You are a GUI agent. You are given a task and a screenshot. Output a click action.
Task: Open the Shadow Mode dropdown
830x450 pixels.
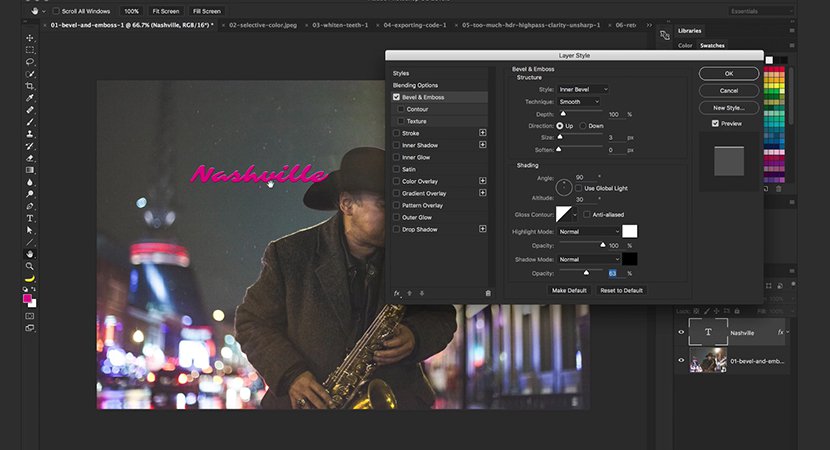pos(588,259)
